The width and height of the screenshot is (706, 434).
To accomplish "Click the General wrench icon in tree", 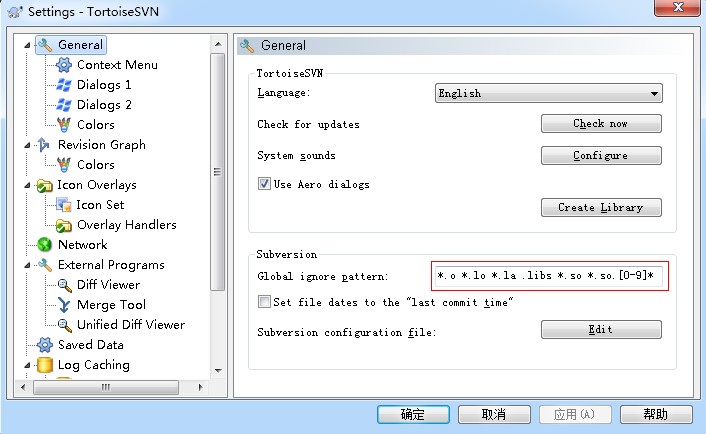I will click(45, 45).
